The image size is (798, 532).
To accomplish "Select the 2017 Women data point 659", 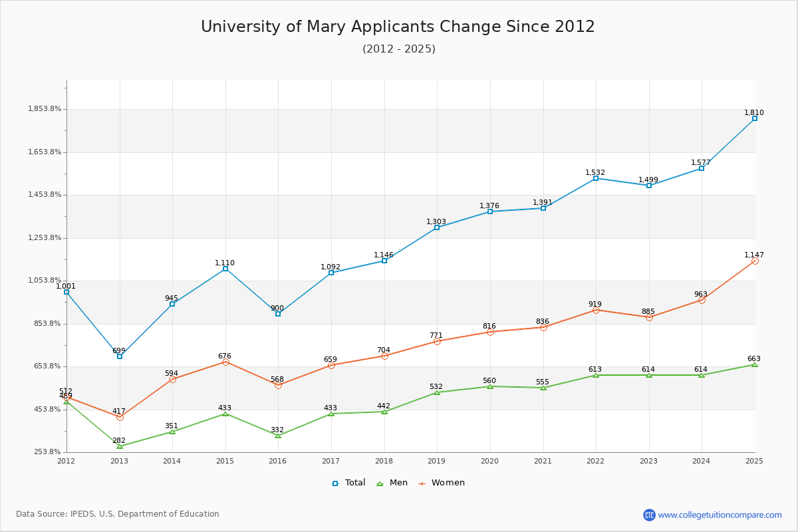I will pos(331,365).
